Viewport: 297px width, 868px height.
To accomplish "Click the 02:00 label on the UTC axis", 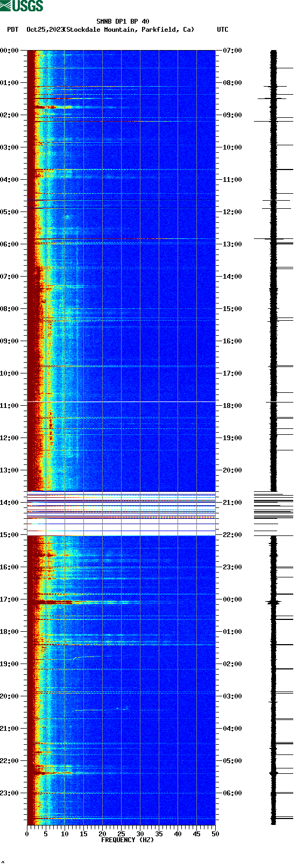I will coord(232,664).
